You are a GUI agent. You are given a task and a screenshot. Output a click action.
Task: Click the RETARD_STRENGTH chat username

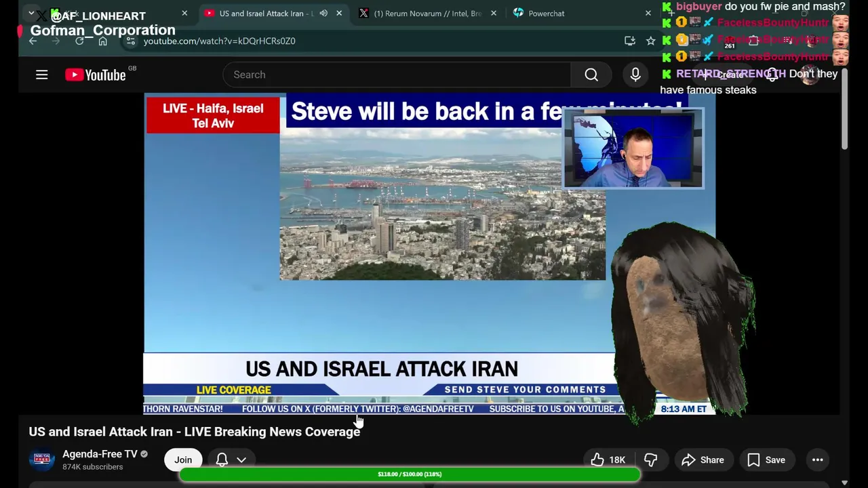(x=731, y=74)
